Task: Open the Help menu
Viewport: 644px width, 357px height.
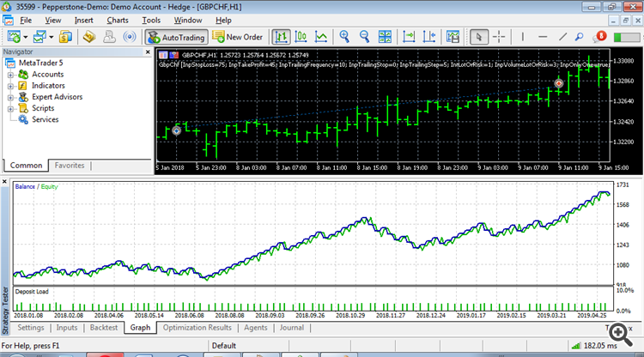Action: 223,20
